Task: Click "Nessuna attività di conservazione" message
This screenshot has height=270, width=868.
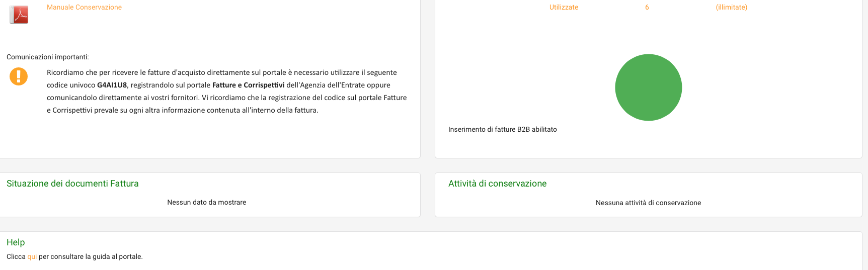Action: 648,203
